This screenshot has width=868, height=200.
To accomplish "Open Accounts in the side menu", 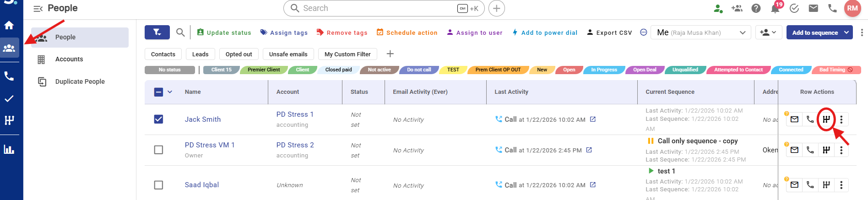I will (69, 59).
